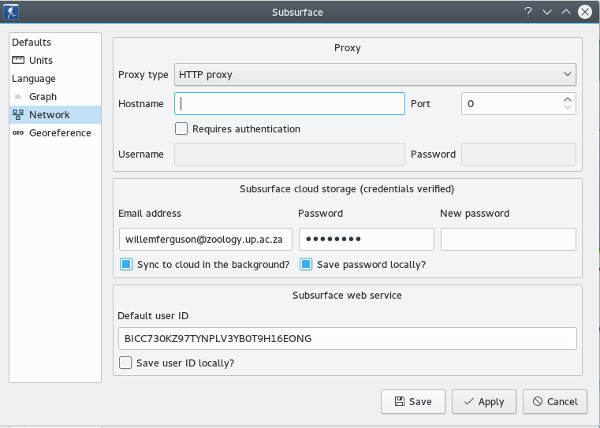Close the Subsurface preferences window
This screenshot has width=600, height=428.
click(585, 12)
